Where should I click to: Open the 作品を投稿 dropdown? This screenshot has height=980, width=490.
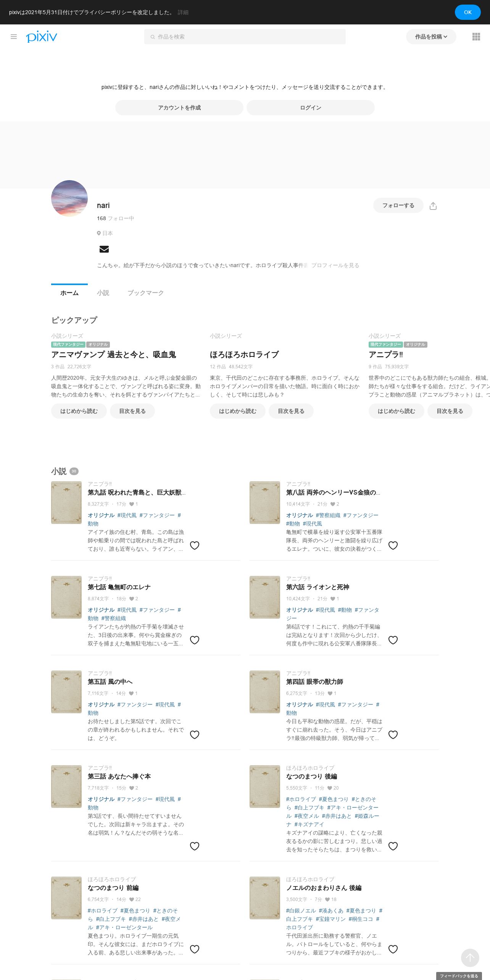click(431, 37)
